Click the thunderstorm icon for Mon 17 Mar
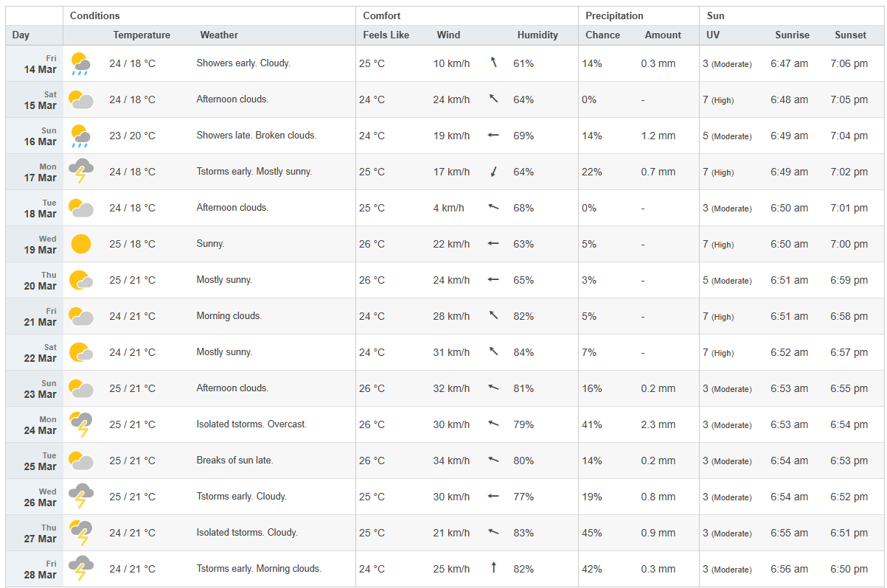887x588 pixels. click(x=80, y=172)
